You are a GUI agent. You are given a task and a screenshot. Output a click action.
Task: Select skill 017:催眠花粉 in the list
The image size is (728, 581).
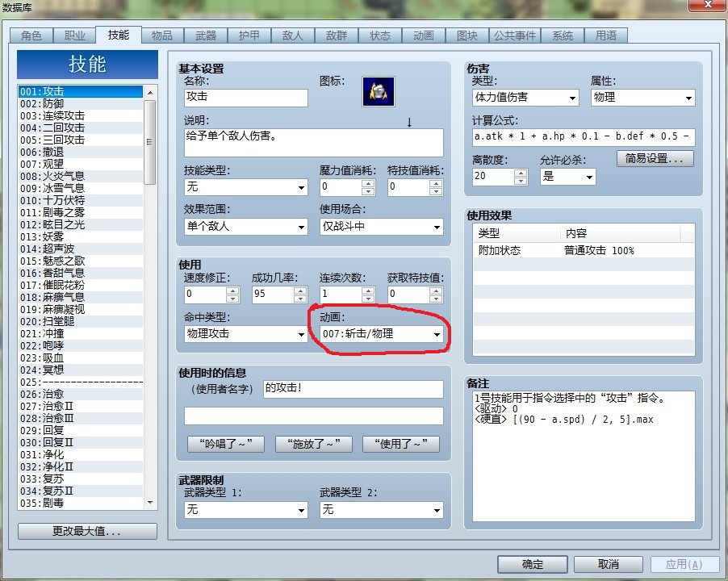point(81,286)
